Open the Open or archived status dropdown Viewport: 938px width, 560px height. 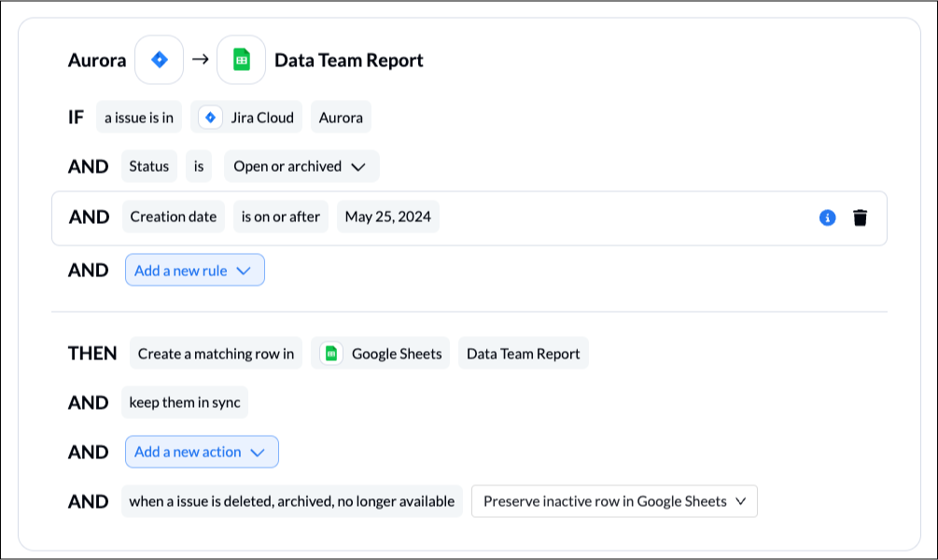(301, 166)
